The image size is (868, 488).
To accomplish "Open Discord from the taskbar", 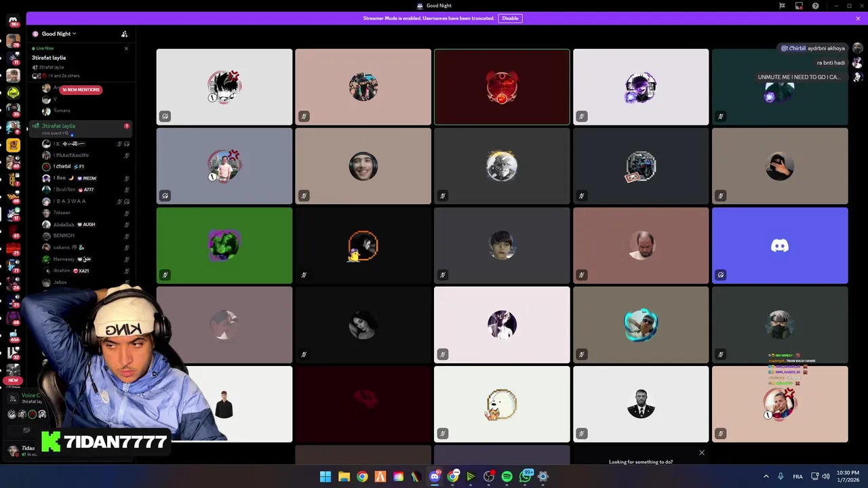I will (435, 476).
